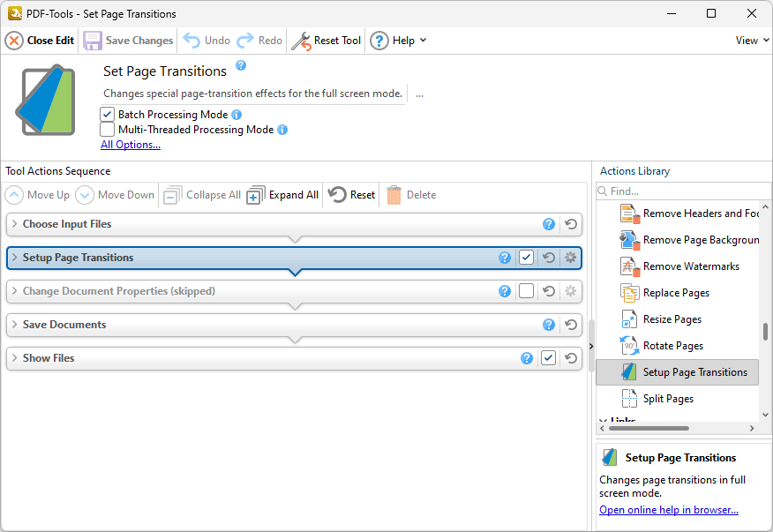This screenshot has height=532, width=773.
Task: Click help icon on Choose Input Files row
Action: pos(549,224)
